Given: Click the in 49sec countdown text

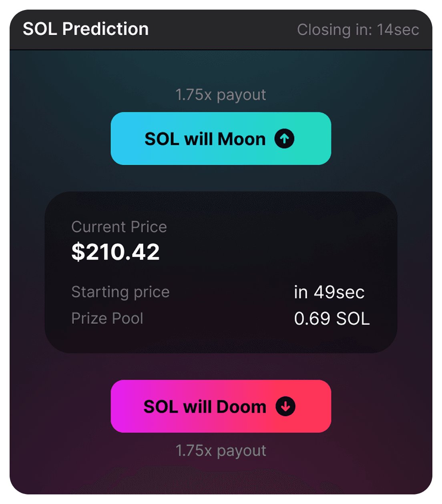Looking at the screenshot, I should click(x=329, y=292).
